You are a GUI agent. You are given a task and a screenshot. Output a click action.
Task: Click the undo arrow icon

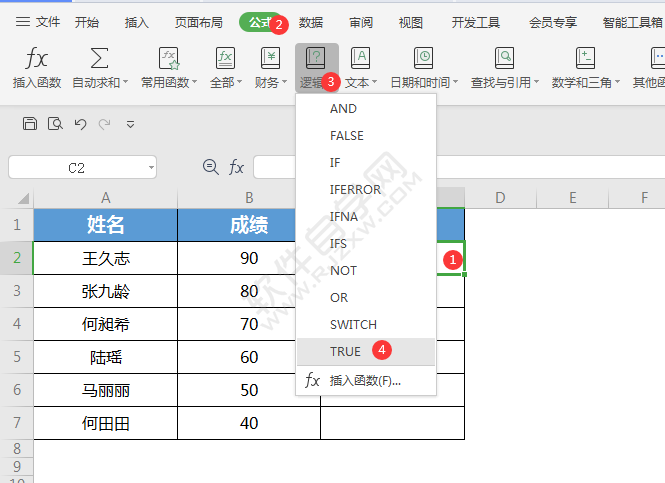pyautogui.click(x=80, y=124)
